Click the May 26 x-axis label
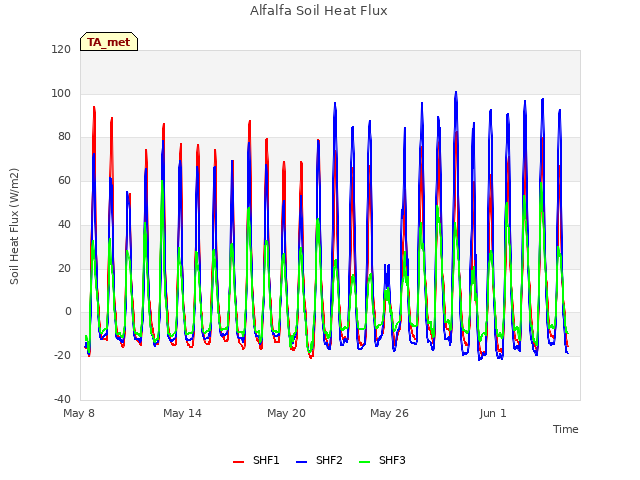Screen dimensions: 640x480 (389, 413)
